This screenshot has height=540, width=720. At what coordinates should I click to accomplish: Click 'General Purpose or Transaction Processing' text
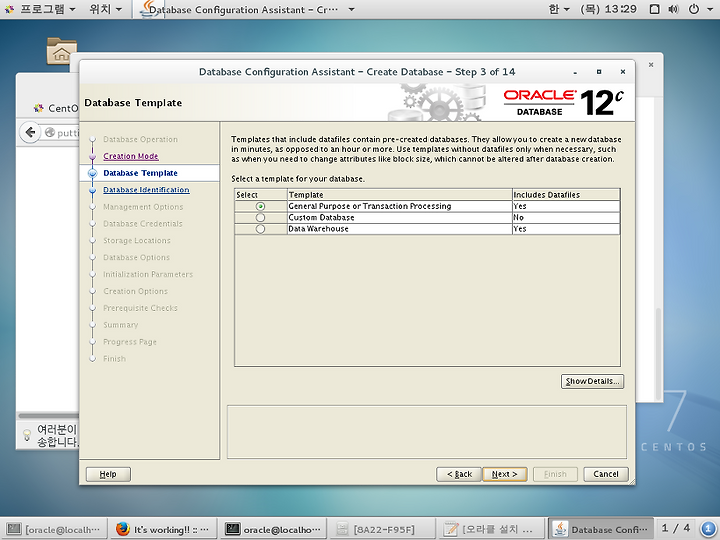point(370,206)
